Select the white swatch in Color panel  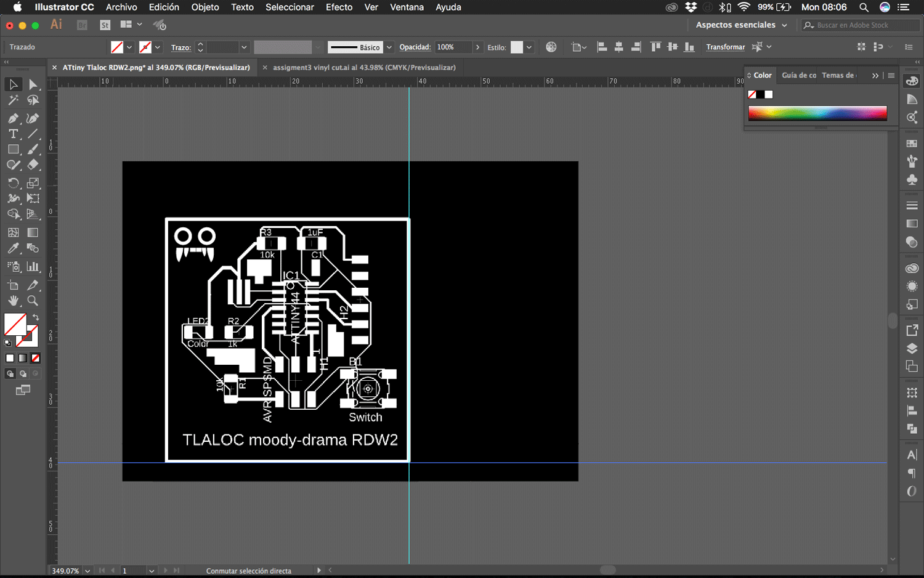[x=769, y=94]
